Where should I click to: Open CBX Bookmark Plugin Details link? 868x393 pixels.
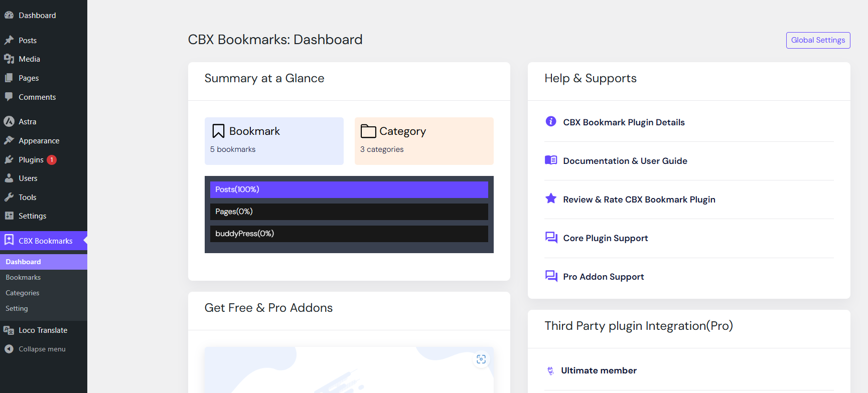click(624, 122)
